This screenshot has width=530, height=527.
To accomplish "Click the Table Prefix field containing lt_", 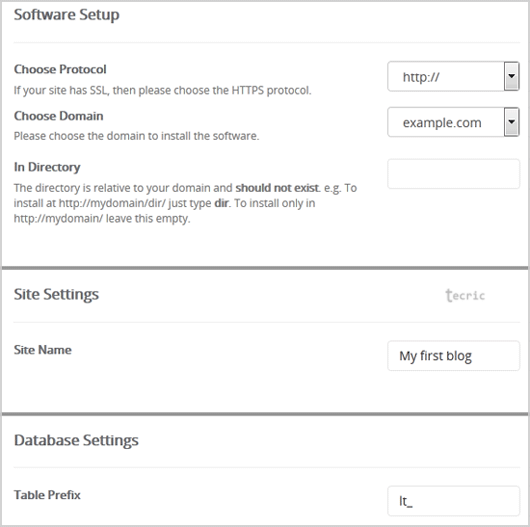I will point(453,501).
